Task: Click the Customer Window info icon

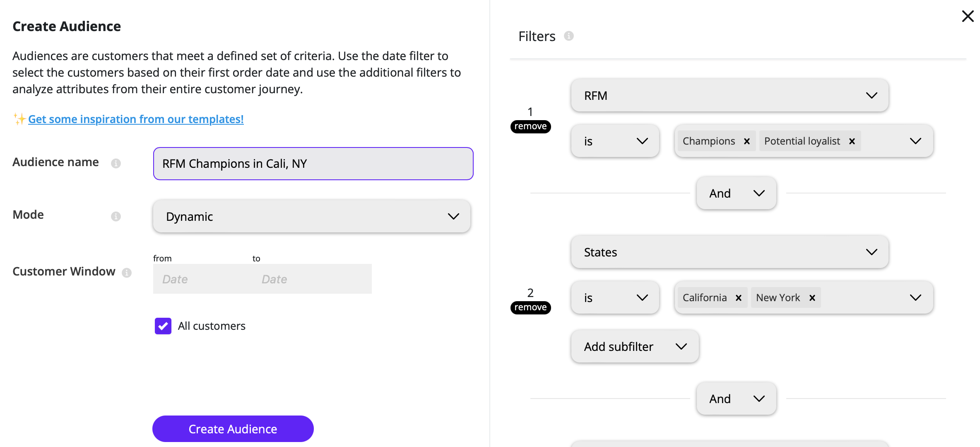Action: [x=127, y=273]
